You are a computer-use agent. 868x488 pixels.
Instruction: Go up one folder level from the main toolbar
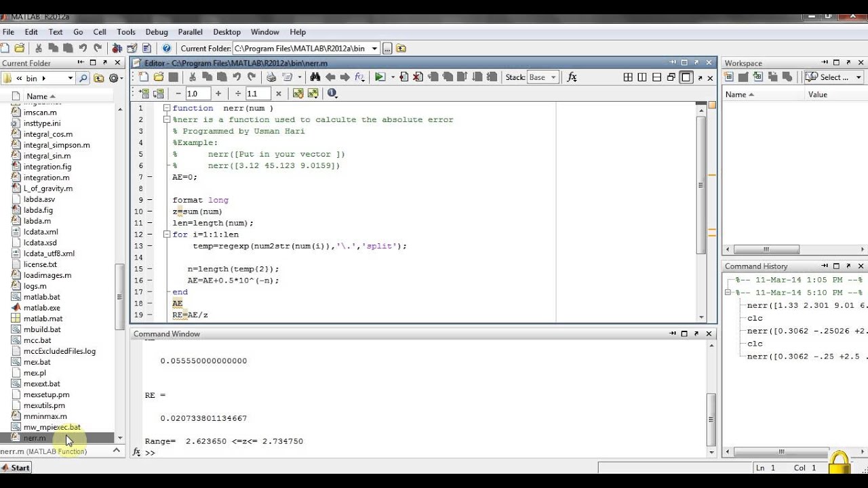coord(401,48)
